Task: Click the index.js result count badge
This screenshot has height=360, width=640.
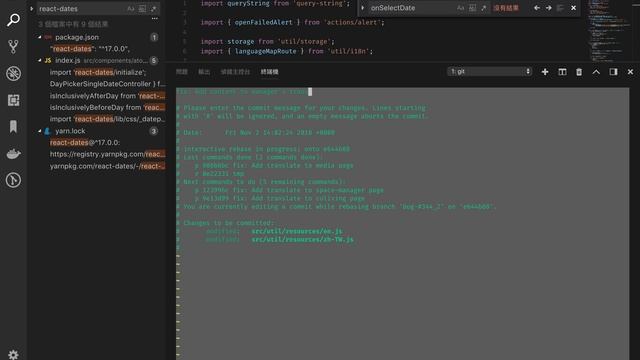Action: (154, 60)
